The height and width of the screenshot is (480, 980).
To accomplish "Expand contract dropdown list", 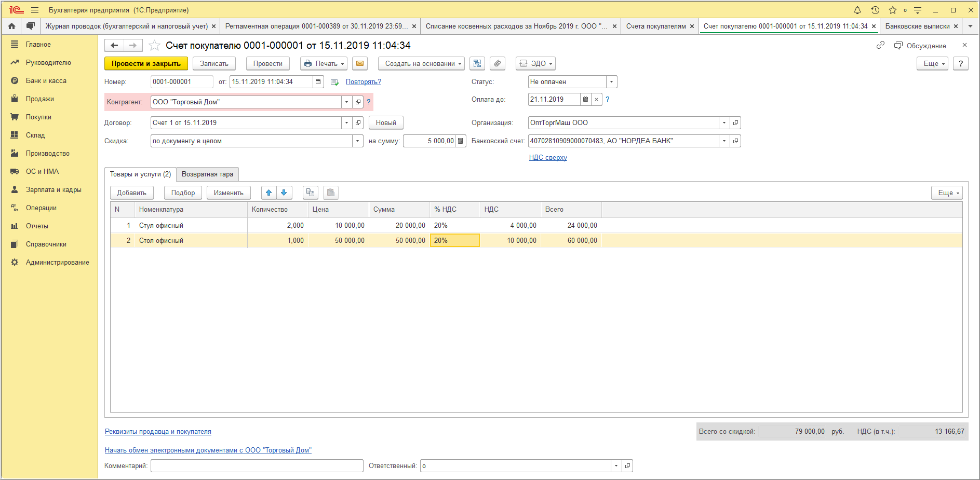I will coord(346,123).
